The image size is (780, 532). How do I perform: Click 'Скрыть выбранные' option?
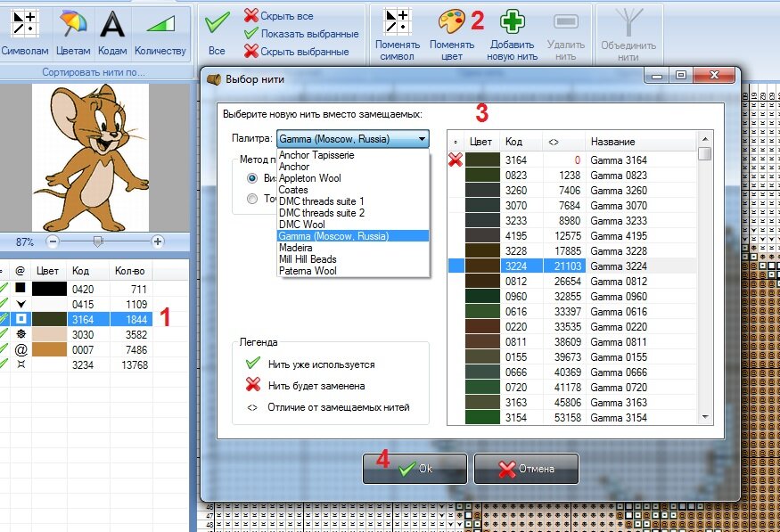point(297,51)
